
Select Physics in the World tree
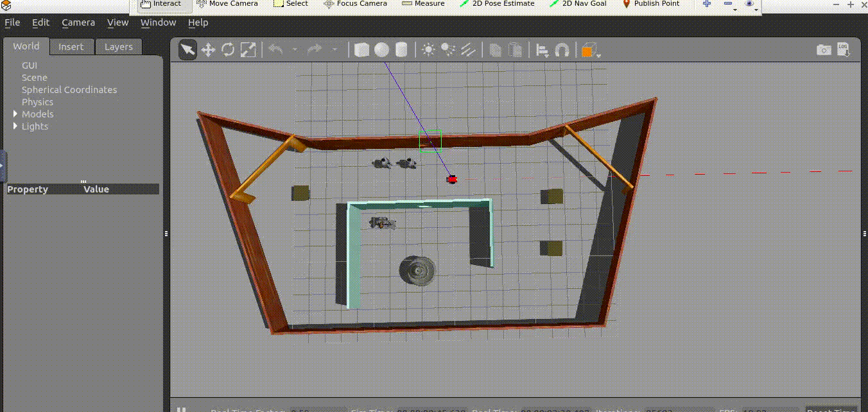(x=37, y=102)
